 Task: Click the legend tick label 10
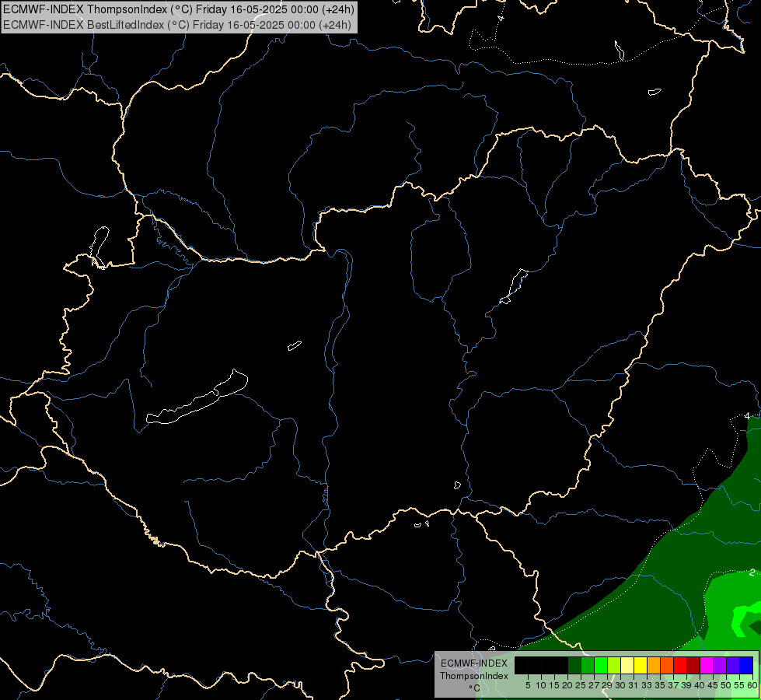tap(541, 685)
